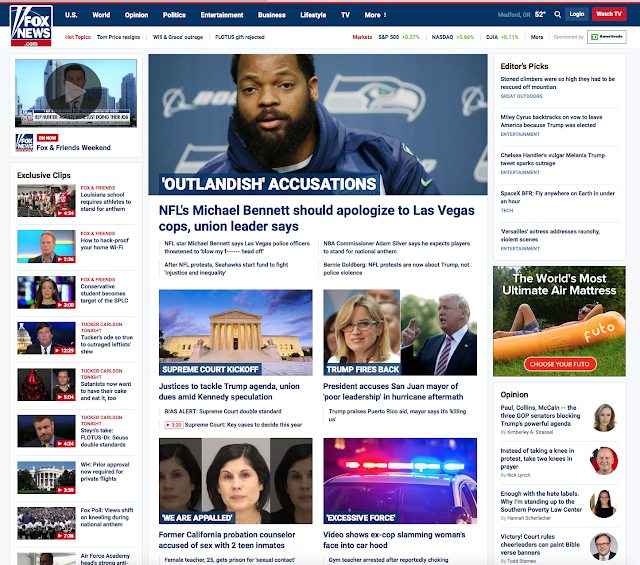This screenshot has height=565, width=640.
Task: Click the Markets link
Action: (x=362, y=37)
